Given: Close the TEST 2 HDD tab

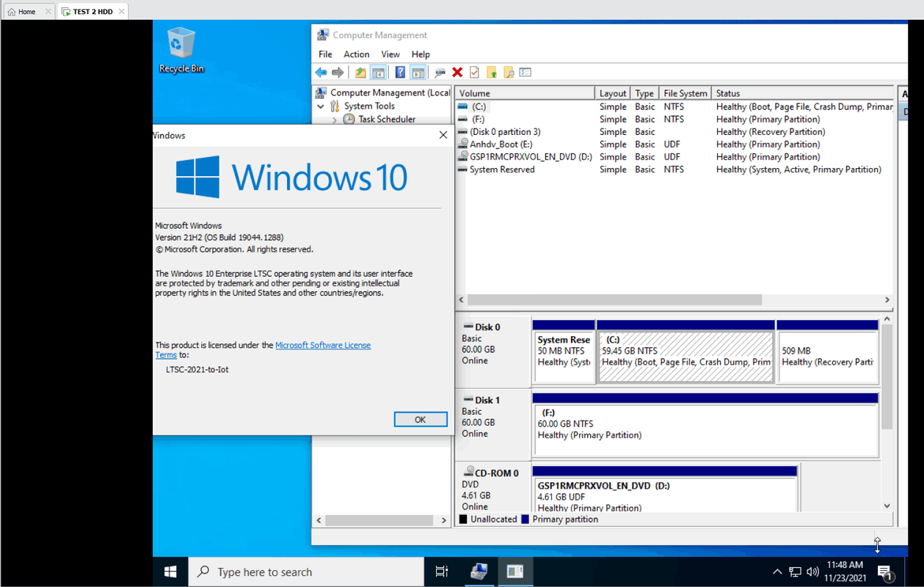Looking at the screenshot, I should [121, 12].
